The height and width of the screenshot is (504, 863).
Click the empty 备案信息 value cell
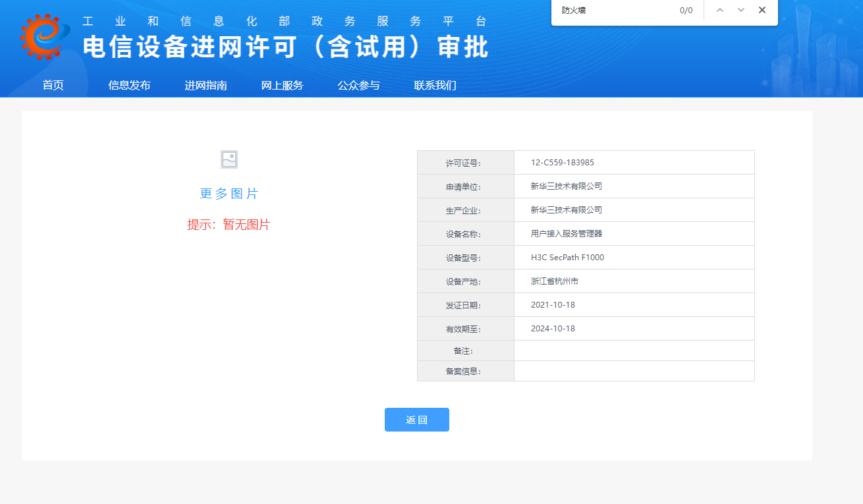(634, 371)
